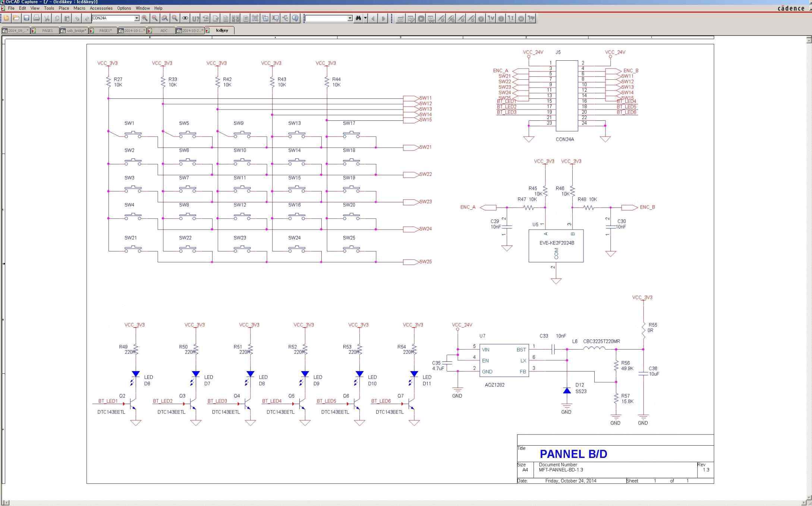This screenshot has height=506, width=812.
Task: Click the Redo arrow icon
Action: 86,18
